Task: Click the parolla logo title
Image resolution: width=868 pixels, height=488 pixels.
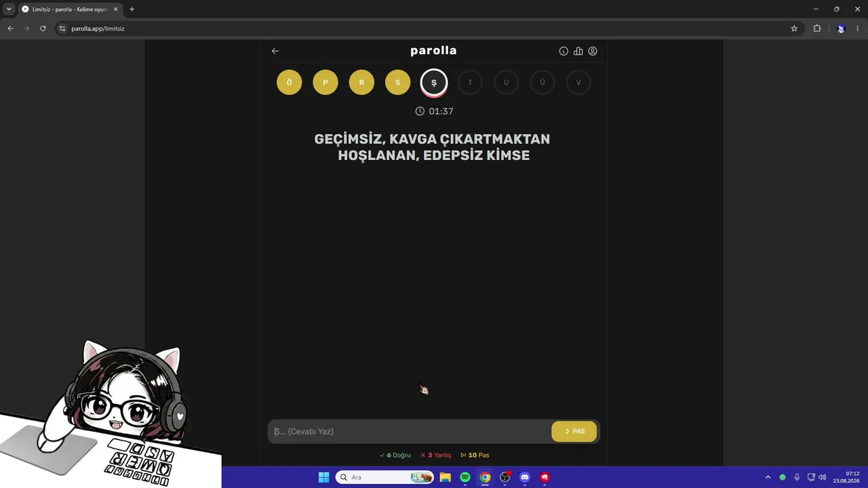Action: 433,51
